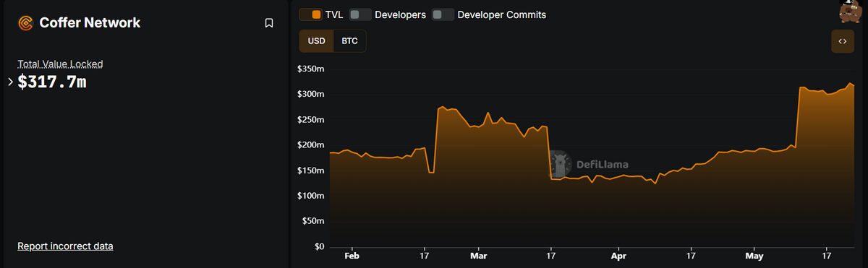Click the Coffer Network logo icon

click(25, 23)
